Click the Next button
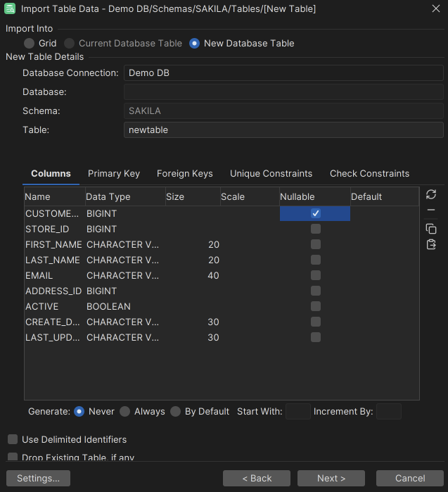 point(331,478)
